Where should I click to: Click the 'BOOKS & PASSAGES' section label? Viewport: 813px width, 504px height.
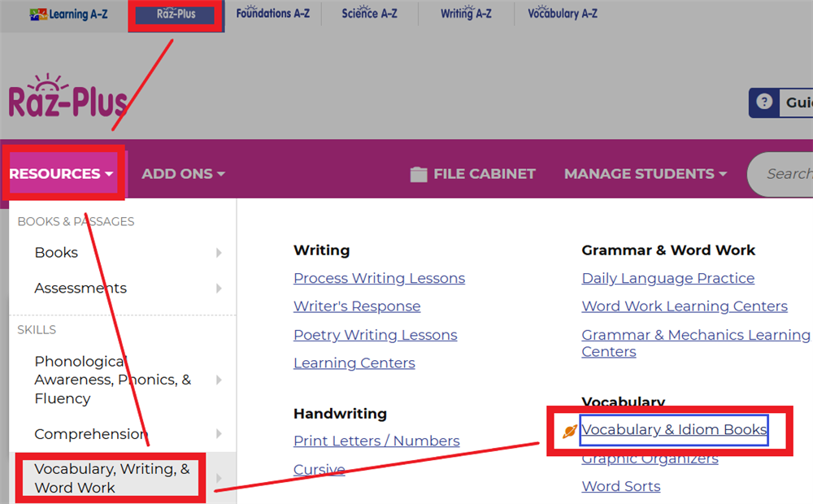click(76, 222)
